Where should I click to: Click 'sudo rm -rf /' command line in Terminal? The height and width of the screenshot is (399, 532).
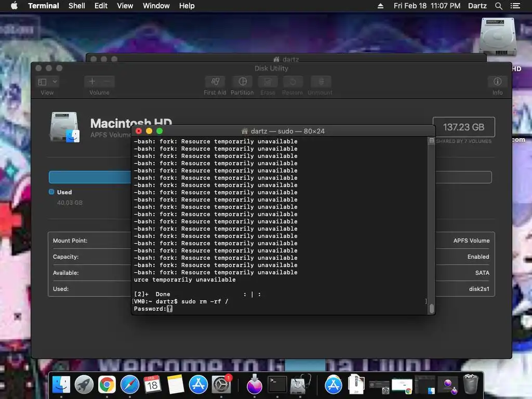pyautogui.click(x=205, y=301)
